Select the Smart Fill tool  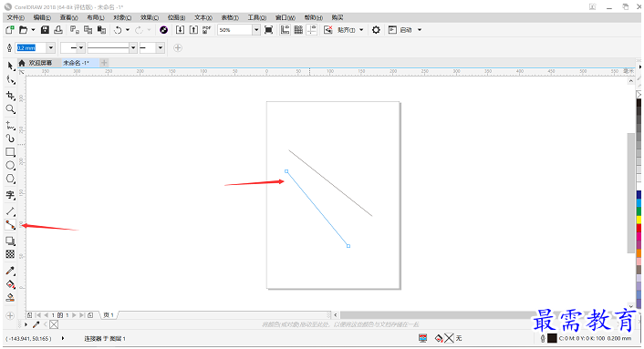(x=10, y=298)
